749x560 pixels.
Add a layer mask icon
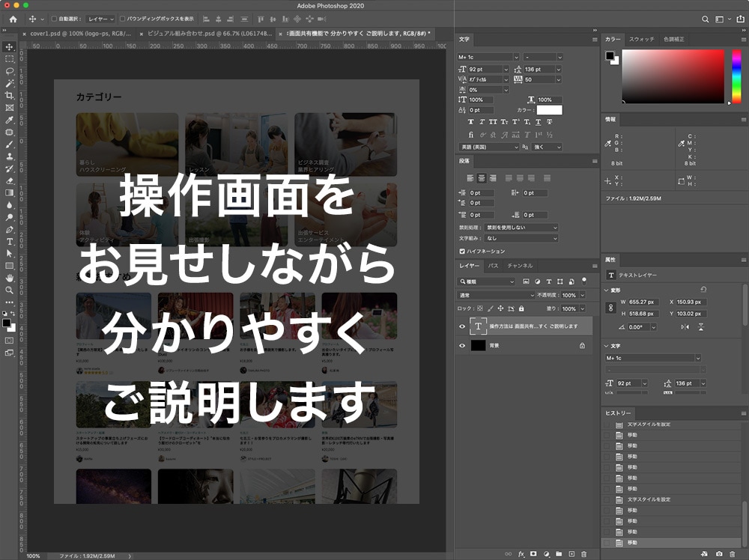[533, 554]
